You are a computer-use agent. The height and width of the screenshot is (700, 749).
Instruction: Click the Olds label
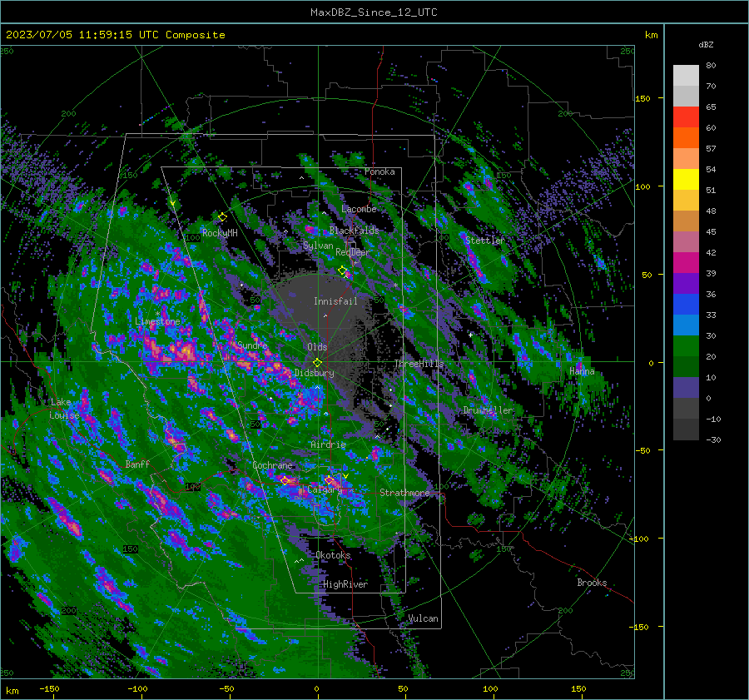pos(317,347)
